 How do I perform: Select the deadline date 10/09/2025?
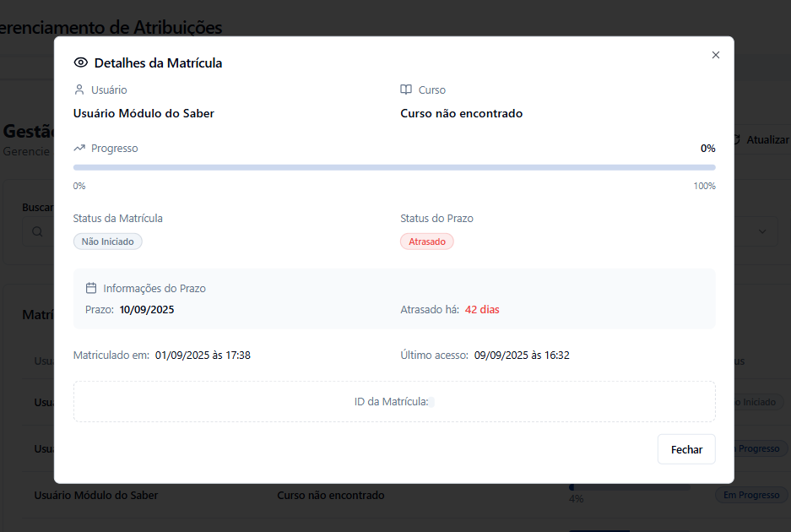tap(147, 310)
